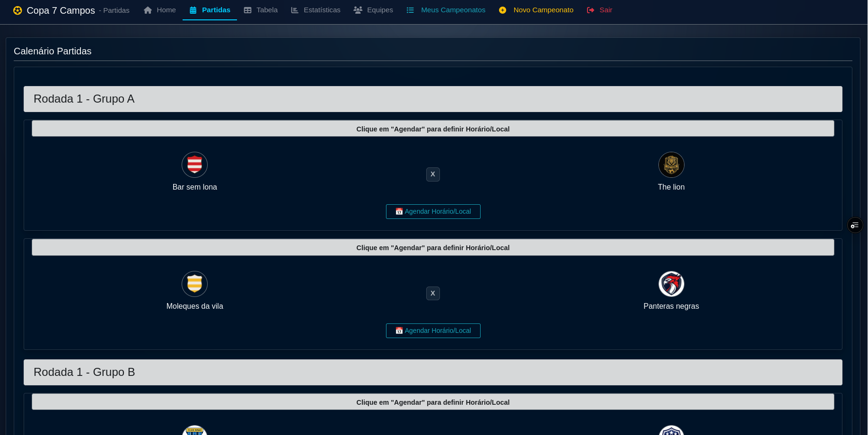Open the Home menu item
The height and width of the screenshot is (435, 868).
pyautogui.click(x=160, y=10)
